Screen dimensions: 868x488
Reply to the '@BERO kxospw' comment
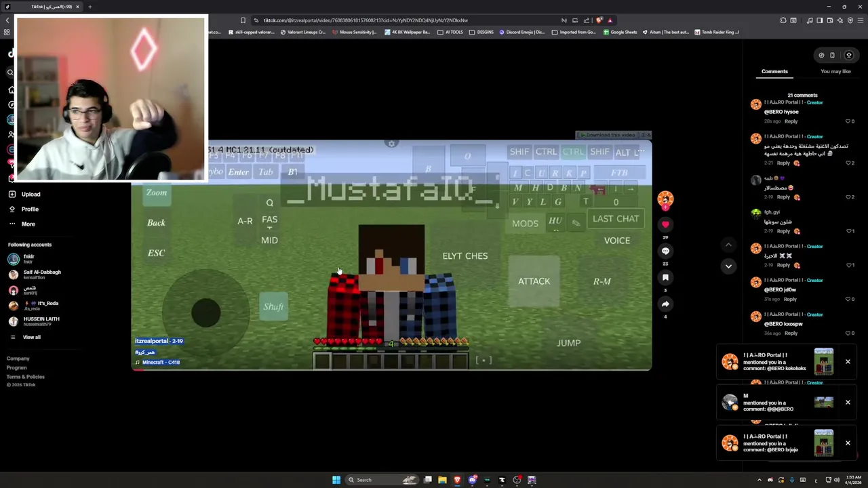point(791,333)
